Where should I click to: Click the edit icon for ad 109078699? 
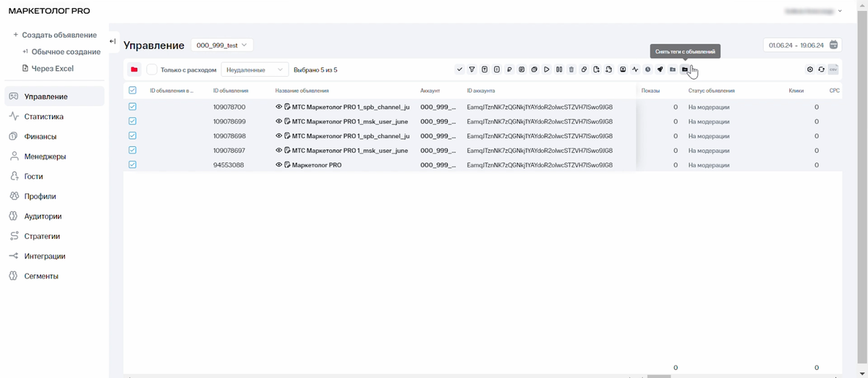click(x=287, y=122)
